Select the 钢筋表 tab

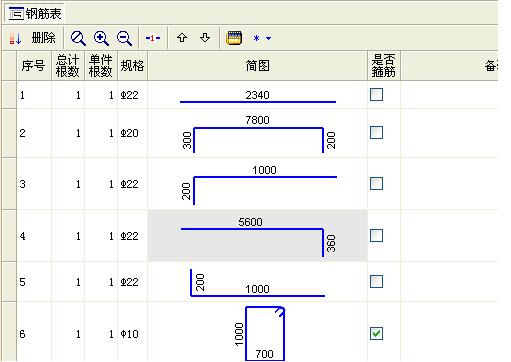34,14
